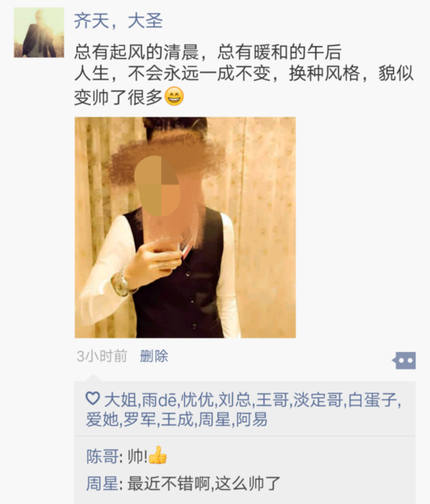Open 阿易 profile from likes

pyautogui.click(x=252, y=419)
